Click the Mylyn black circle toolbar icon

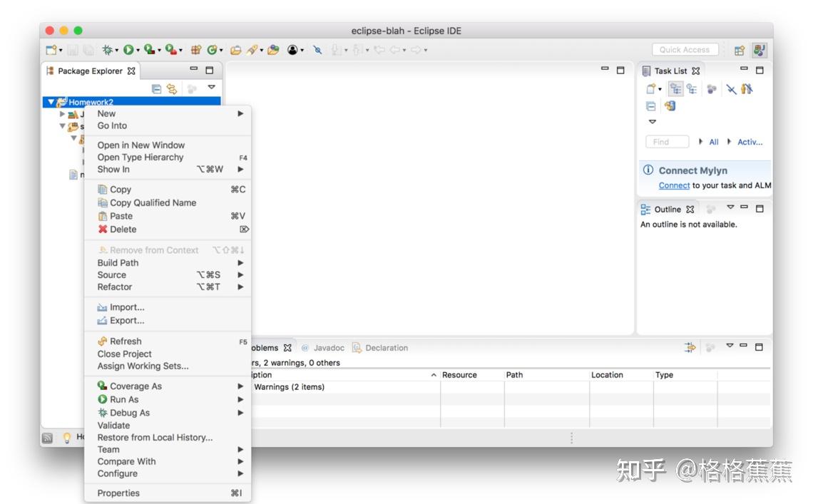tap(292, 50)
